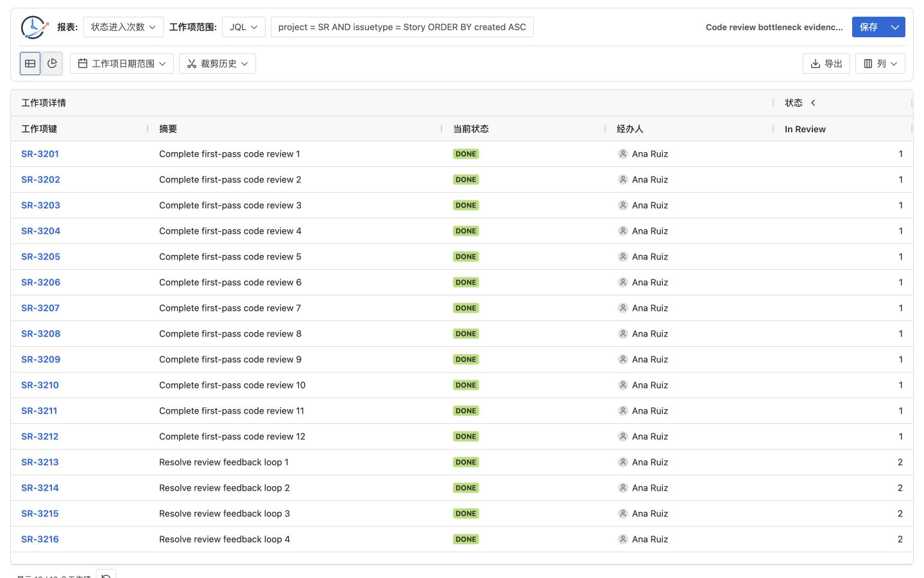
Task: Click the DONE status badge for SR-3203
Action: [x=466, y=206]
